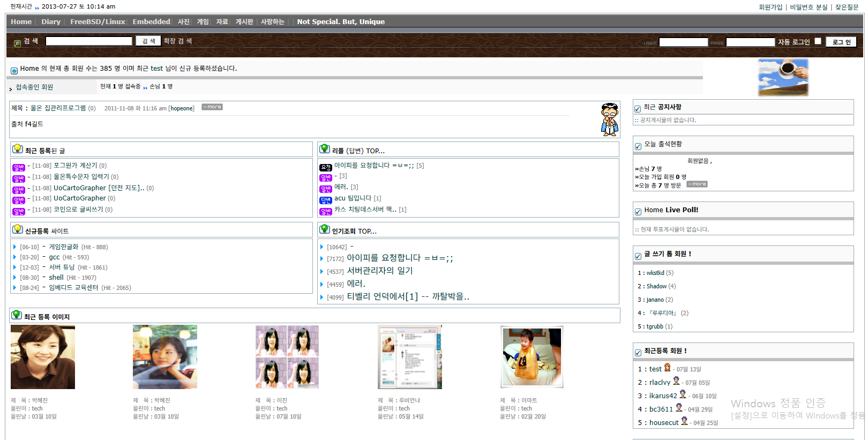The height and width of the screenshot is (440, 868).
Task: Expand the 게임한글화 site entry arrow
Action: tap(14, 247)
